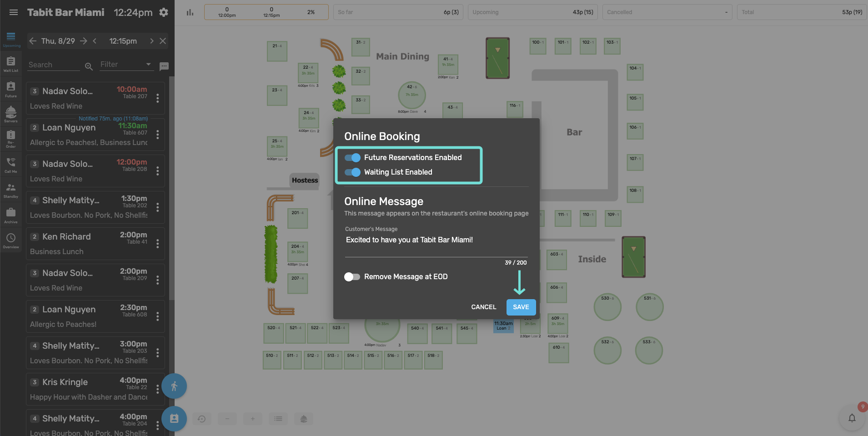Click the new reservation floating button

(x=174, y=419)
